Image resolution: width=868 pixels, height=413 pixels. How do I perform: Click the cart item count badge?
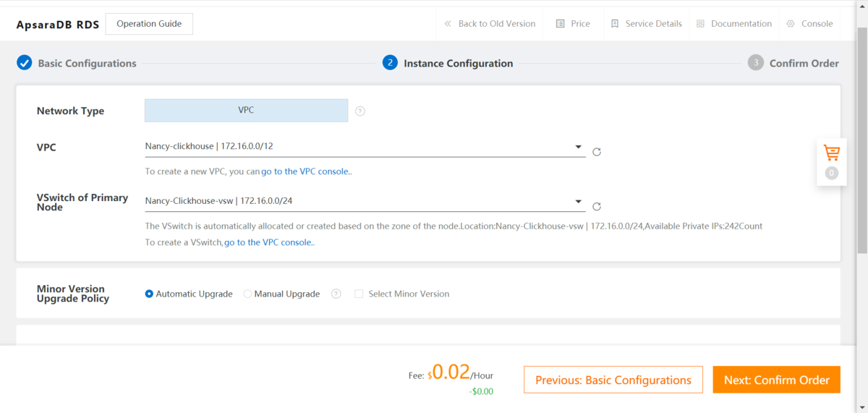pyautogui.click(x=832, y=173)
